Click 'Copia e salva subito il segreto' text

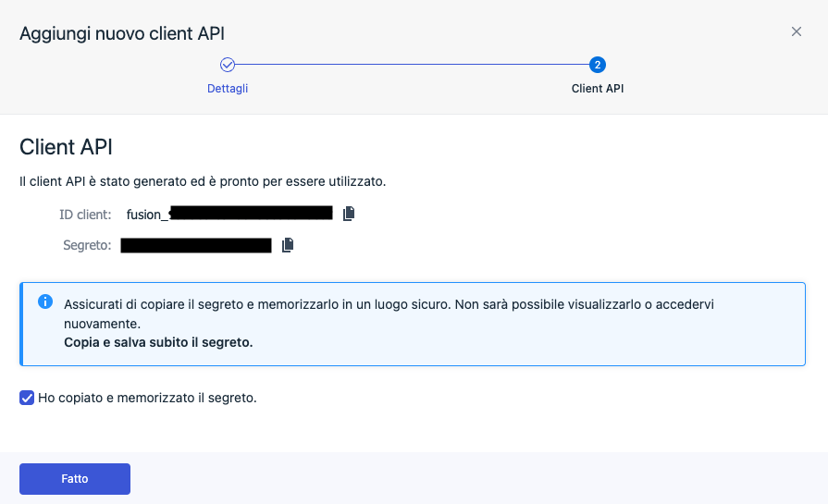tap(158, 342)
